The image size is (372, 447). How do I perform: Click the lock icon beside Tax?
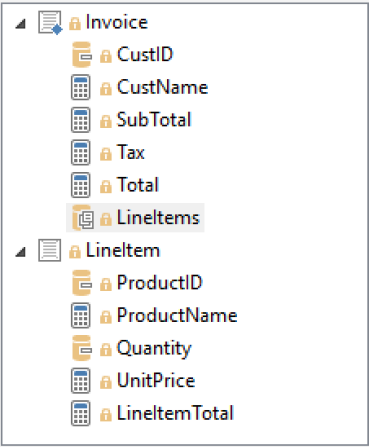pos(106,154)
